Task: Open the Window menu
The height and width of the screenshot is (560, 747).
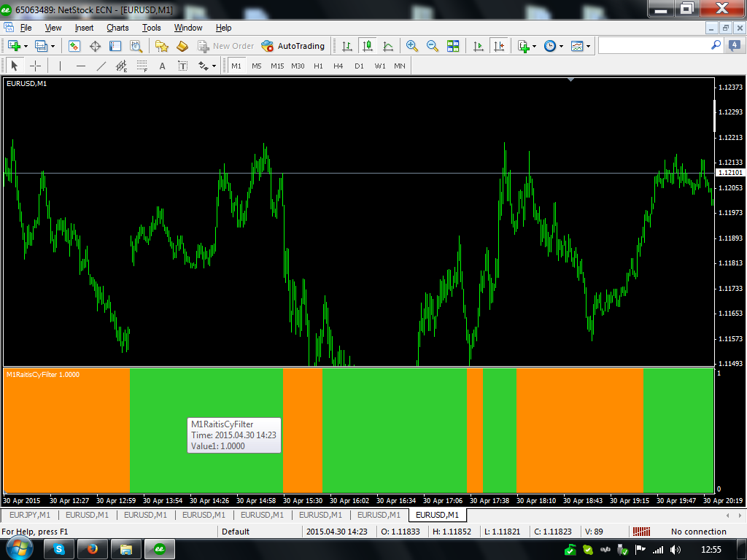Action: pos(188,28)
